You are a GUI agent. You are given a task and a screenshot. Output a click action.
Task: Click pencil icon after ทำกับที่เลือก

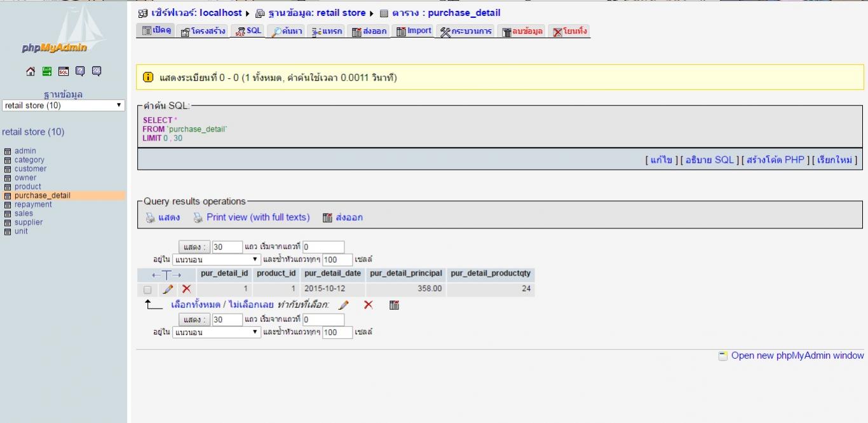click(344, 305)
